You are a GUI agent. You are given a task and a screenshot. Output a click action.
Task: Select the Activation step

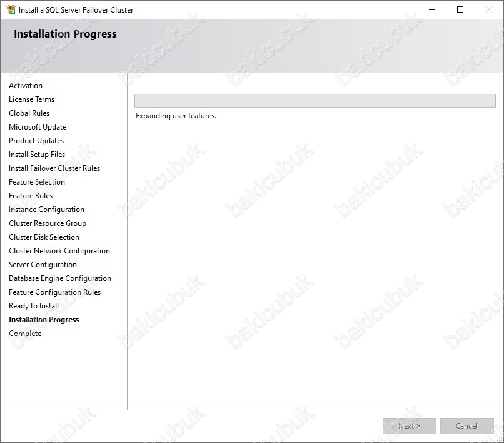point(26,86)
